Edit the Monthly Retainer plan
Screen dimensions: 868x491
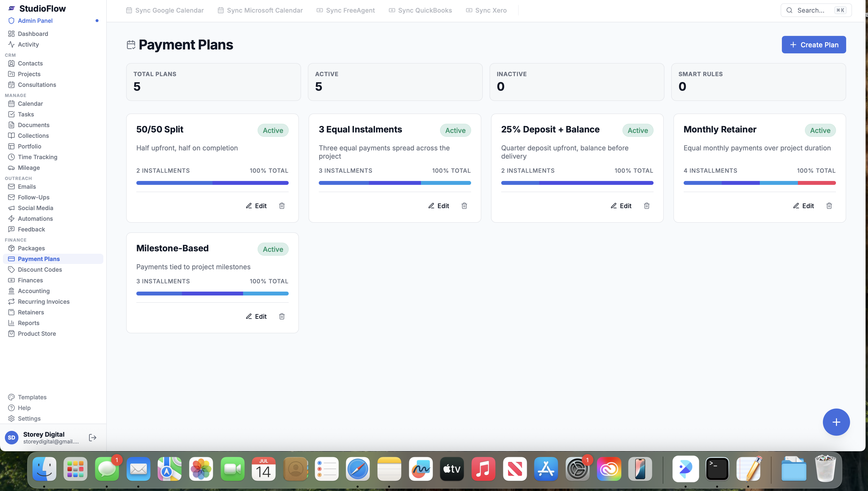point(803,206)
